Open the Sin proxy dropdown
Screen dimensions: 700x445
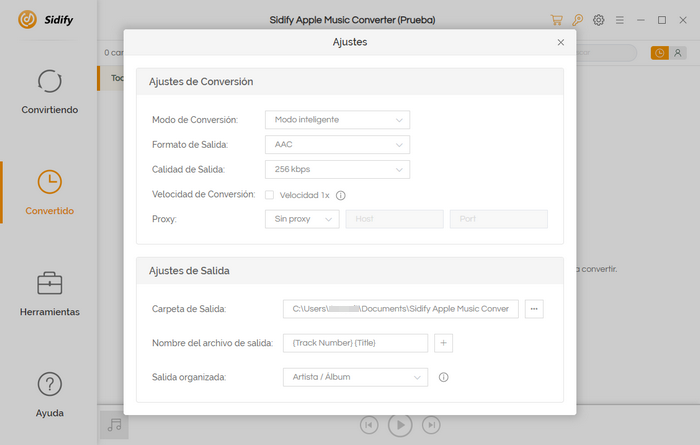coord(302,219)
